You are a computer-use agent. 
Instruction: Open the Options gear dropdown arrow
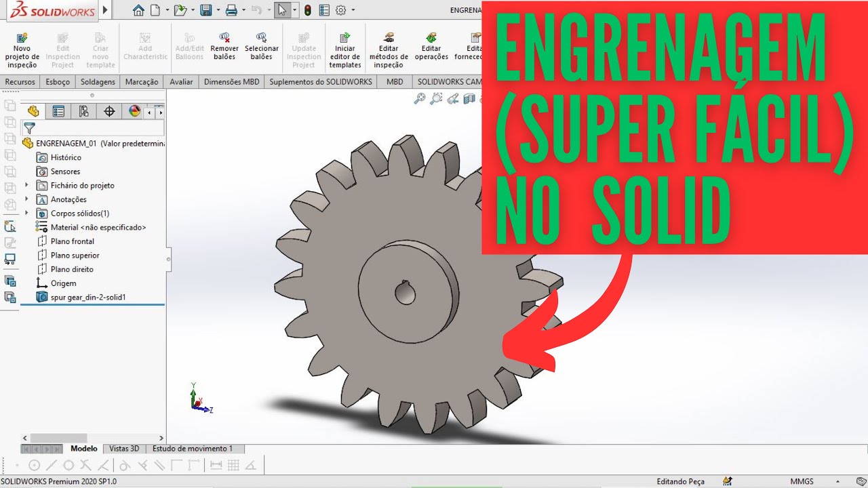tap(353, 11)
